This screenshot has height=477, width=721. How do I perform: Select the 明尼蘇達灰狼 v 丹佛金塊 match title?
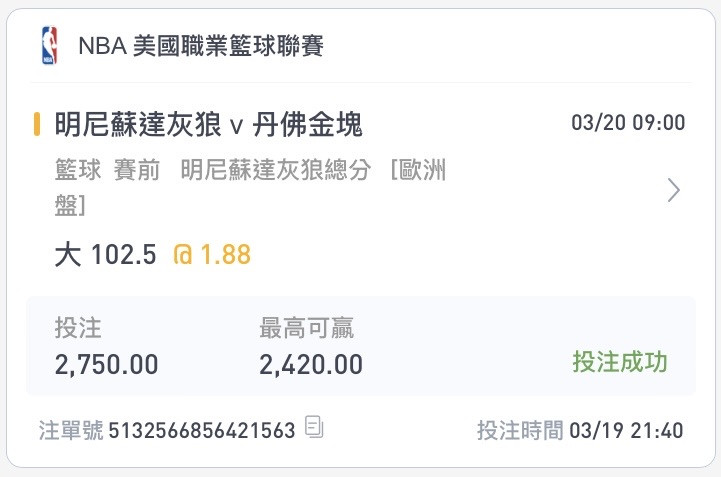(208, 124)
